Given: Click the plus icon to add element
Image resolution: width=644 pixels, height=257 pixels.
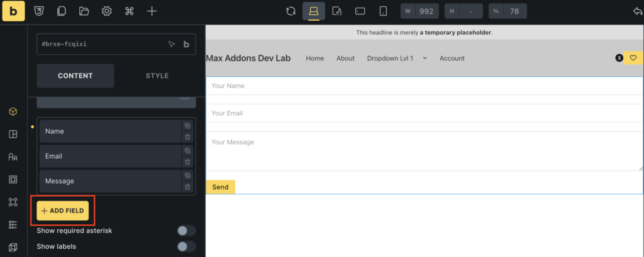Looking at the screenshot, I should click(152, 11).
